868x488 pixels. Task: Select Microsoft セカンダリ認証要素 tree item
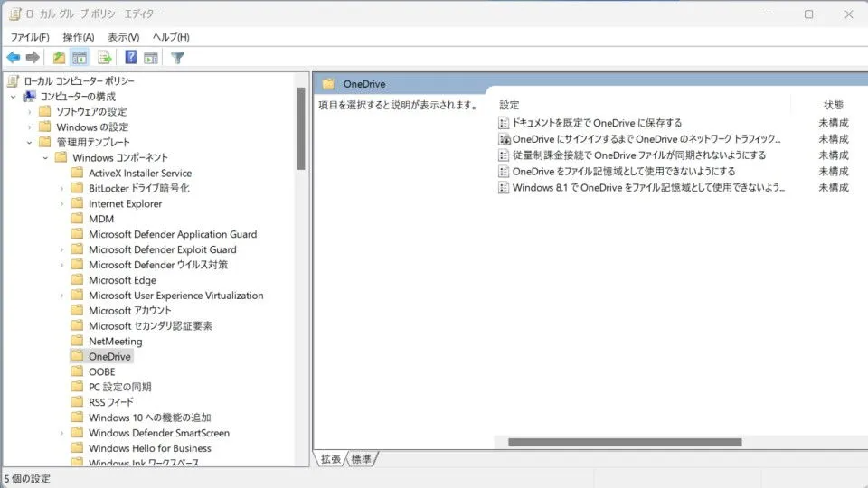tap(151, 326)
